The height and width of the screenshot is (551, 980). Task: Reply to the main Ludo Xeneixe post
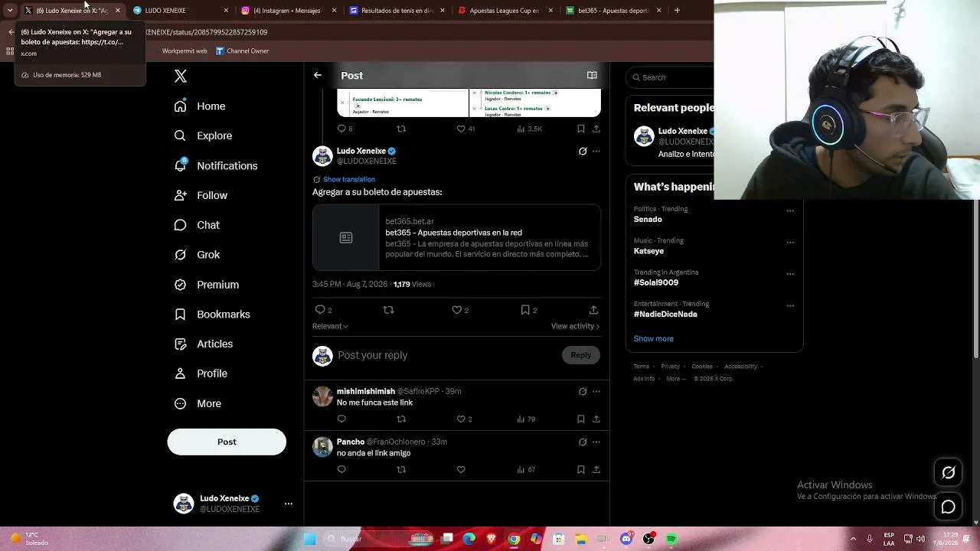[x=320, y=310]
